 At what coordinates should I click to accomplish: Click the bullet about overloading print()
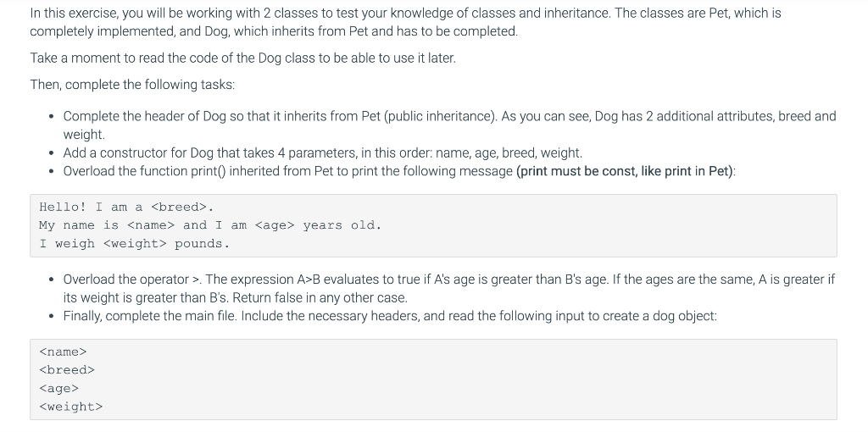click(399, 171)
